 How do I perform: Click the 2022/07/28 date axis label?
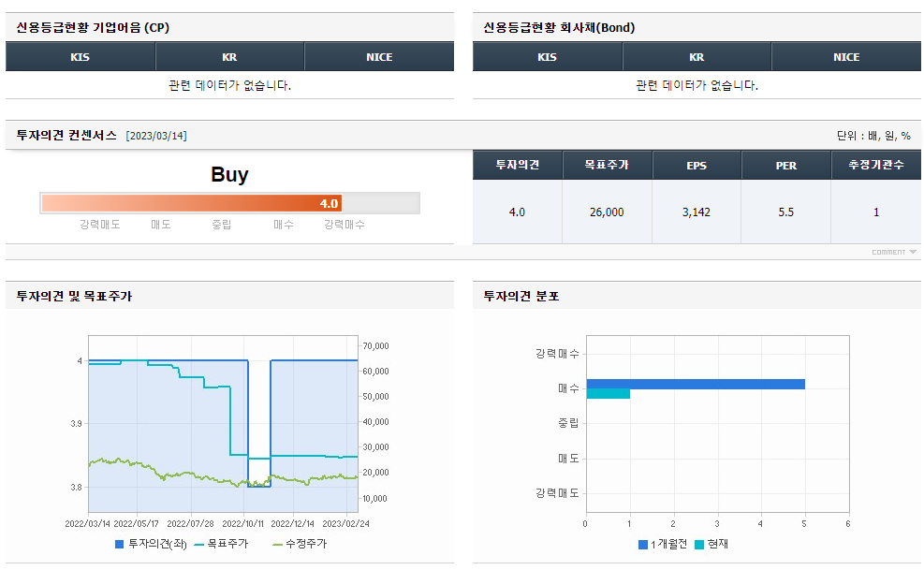190,523
